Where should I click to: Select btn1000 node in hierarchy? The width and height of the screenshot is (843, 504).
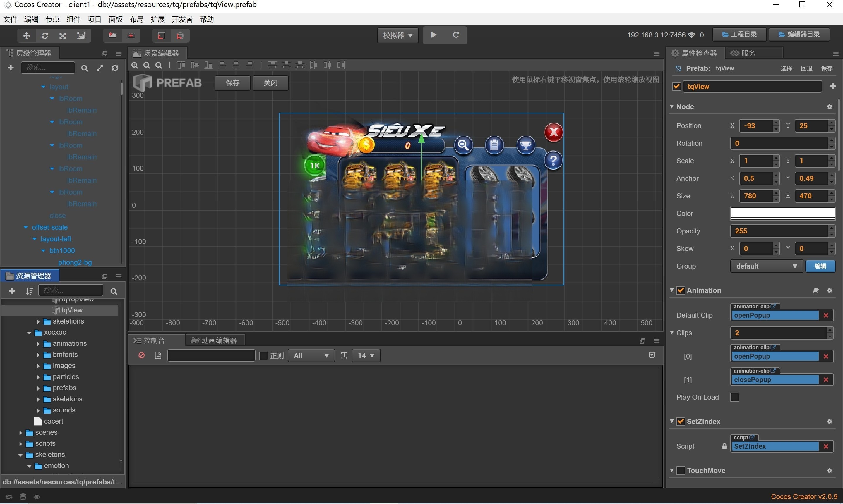[x=62, y=251]
